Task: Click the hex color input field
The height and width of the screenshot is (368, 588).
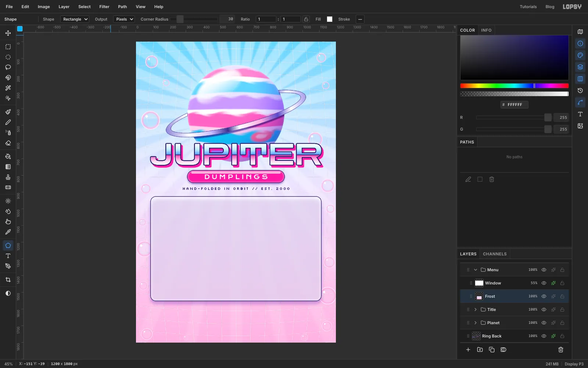Action: click(514, 105)
